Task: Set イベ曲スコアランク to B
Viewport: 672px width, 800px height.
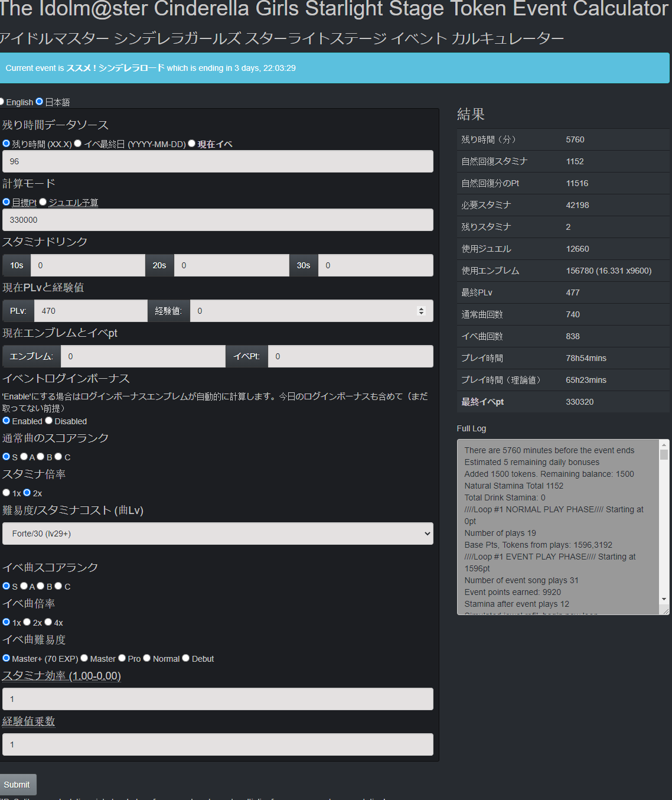Action: [41, 586]
